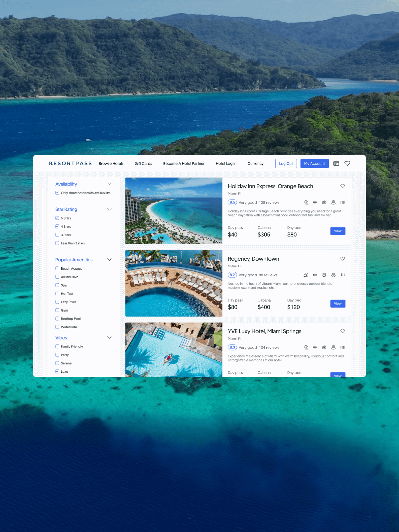
Task: Open Regency, Downtown pool photo
Action: 174,283
